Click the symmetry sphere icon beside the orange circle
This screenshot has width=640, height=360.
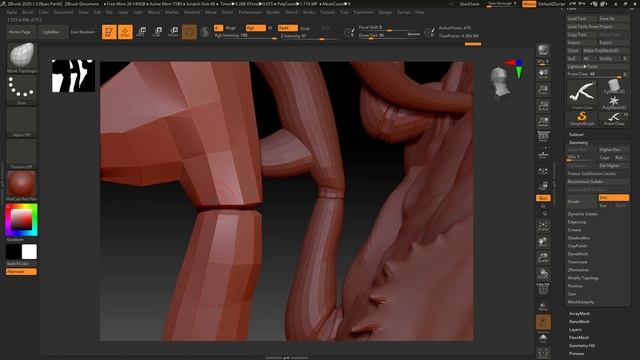click(205, 31)
